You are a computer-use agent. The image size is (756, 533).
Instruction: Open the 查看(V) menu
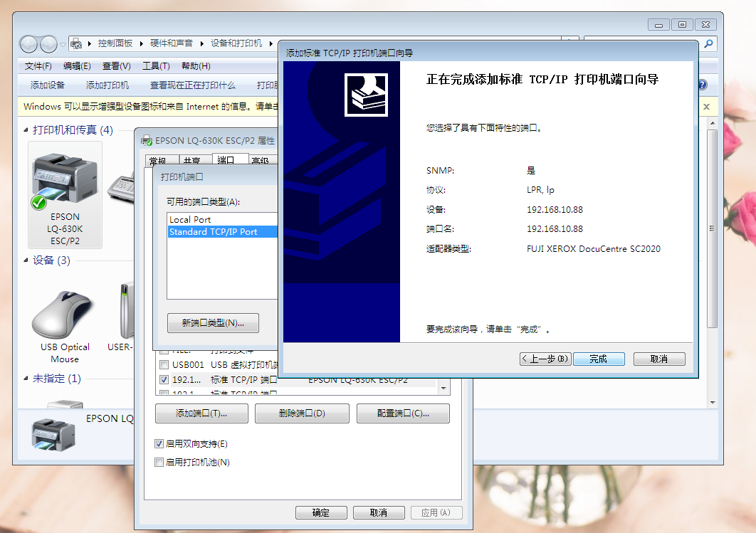pos(117,66)
